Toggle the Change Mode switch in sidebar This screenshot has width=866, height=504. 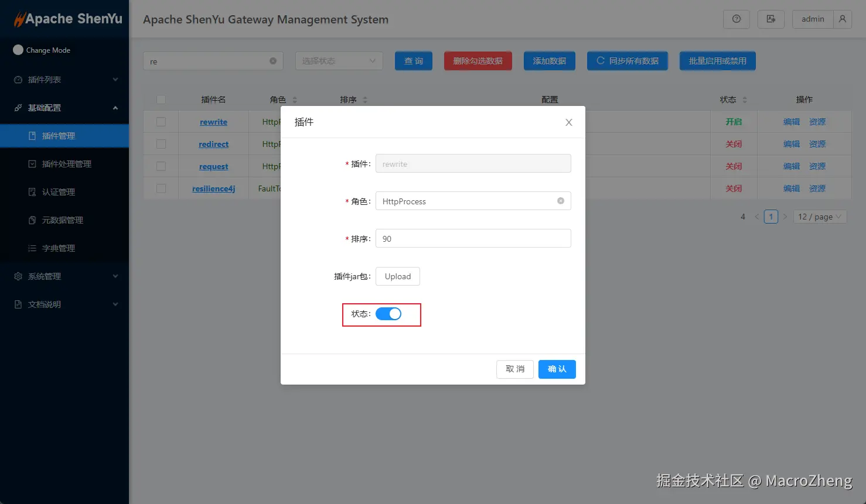(18, 50)
